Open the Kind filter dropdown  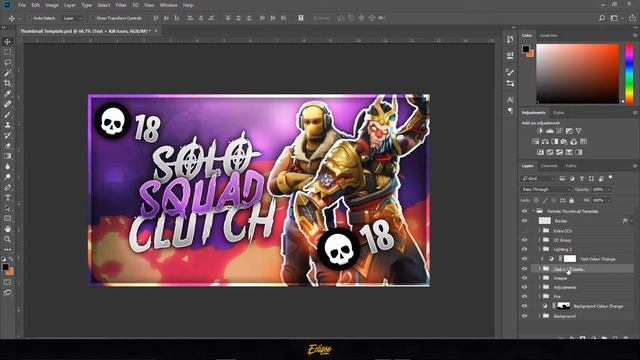[x=539, y=179]
